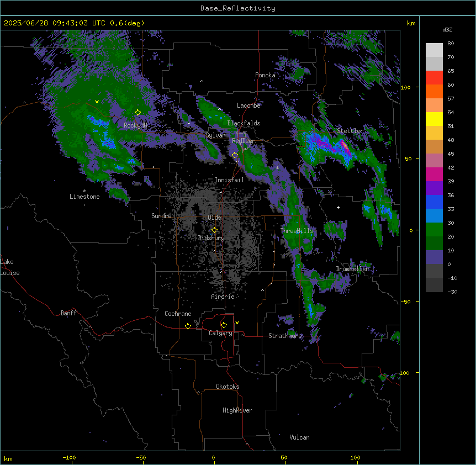Click the light gray 70-80 dBZ swatch
The height and width of the screenshot is (465, 476).
pyautogui.click(x=434, y=50)
